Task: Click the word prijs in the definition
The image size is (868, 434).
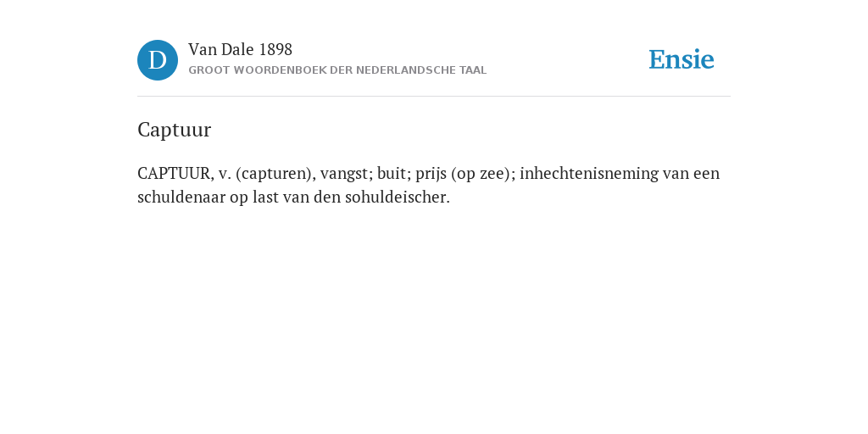Action: tap(431, 175)
